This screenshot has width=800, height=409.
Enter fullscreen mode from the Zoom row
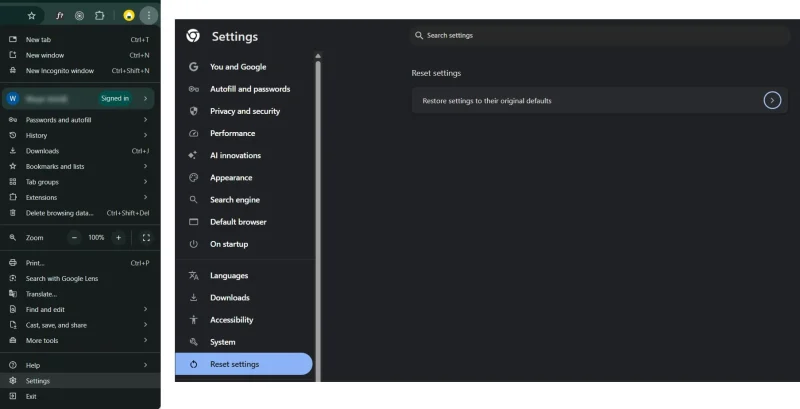pyautogui.click(x=146, y=237)
